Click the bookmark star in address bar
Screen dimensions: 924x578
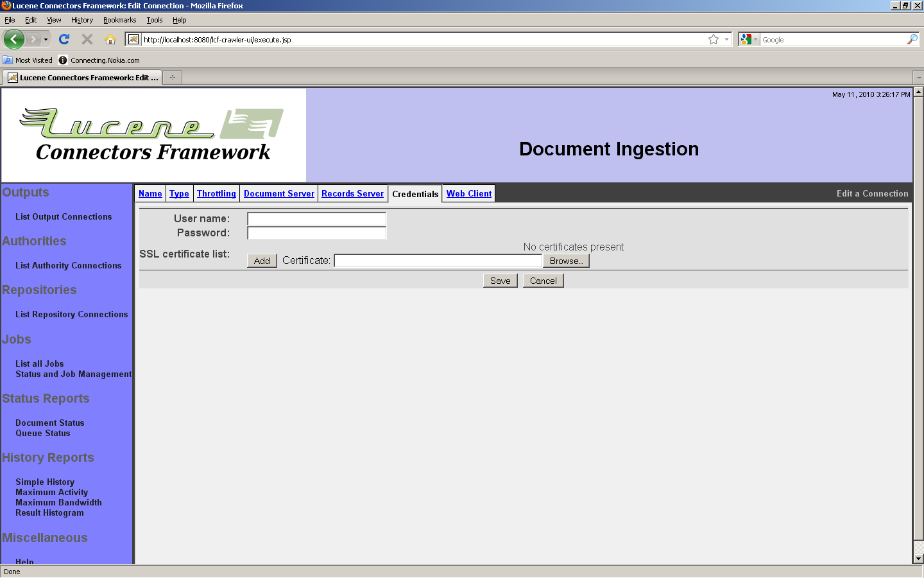click(x=713, y=39)
